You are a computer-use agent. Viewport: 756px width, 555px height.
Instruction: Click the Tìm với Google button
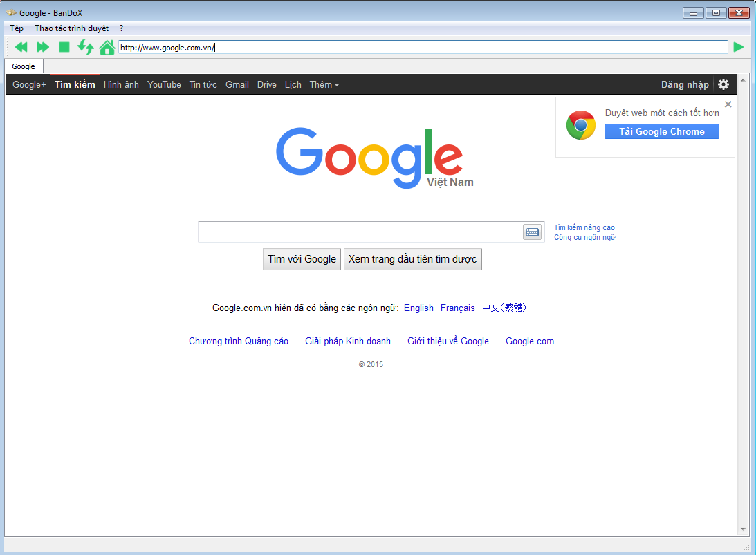302,259
